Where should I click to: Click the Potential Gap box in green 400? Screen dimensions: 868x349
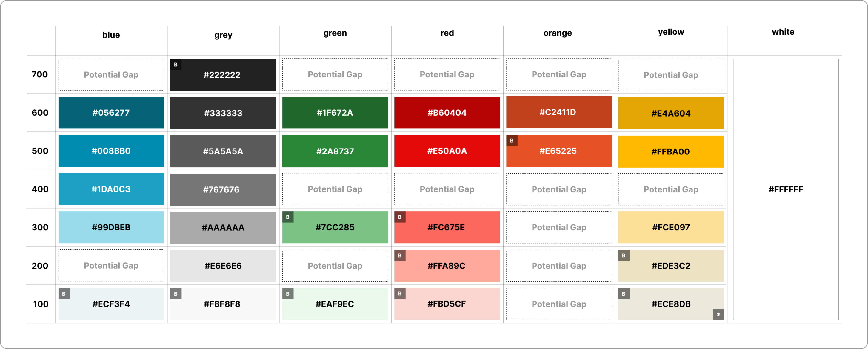point(335,189)
